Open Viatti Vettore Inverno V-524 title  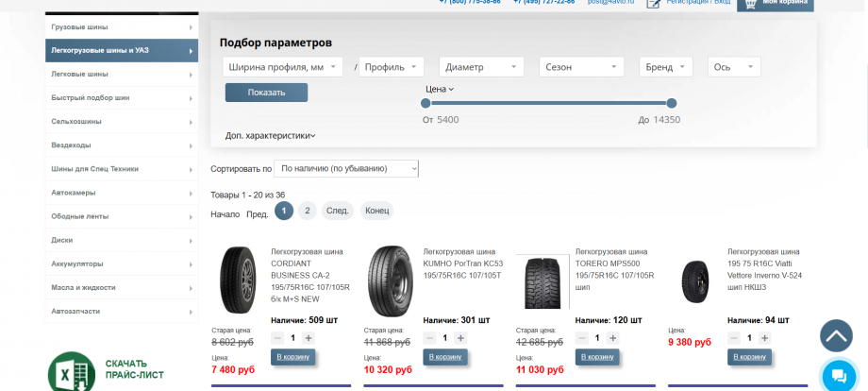pos(764,270)
